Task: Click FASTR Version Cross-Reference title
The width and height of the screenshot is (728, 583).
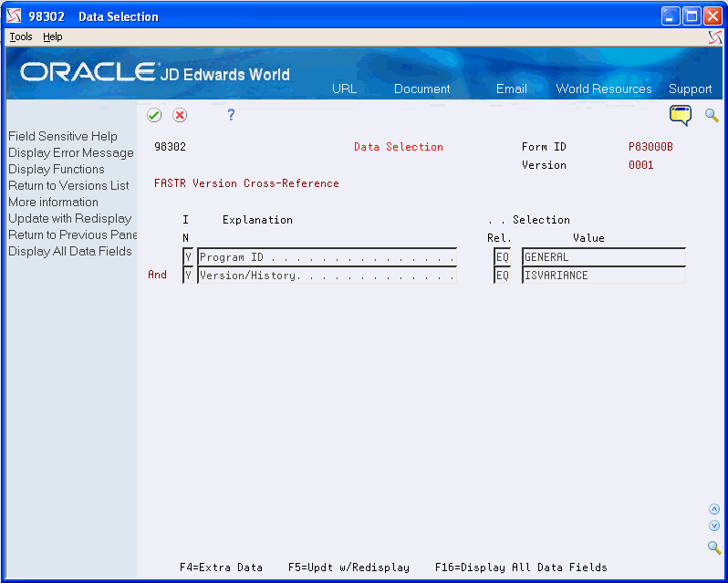Action: 246,183
